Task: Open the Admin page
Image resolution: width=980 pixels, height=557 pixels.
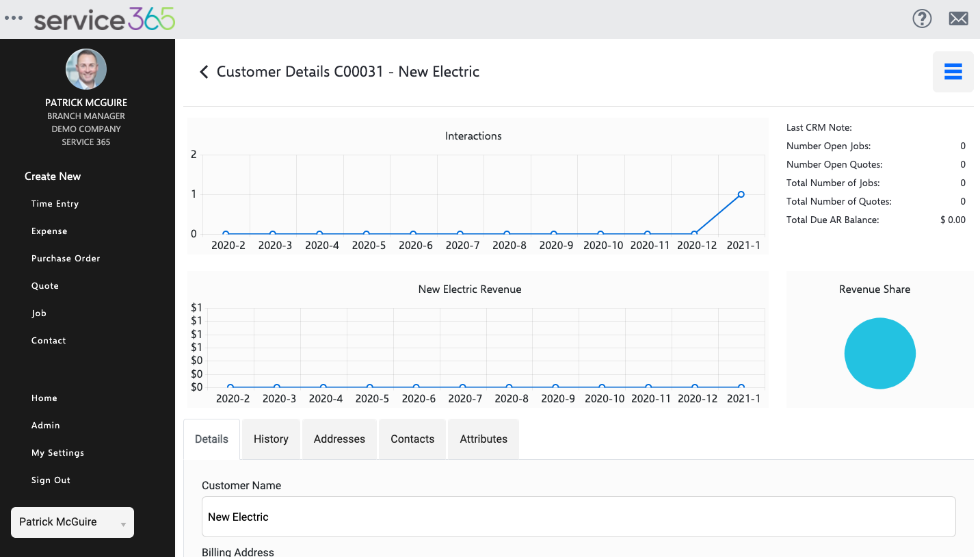Action: (46, 426)
